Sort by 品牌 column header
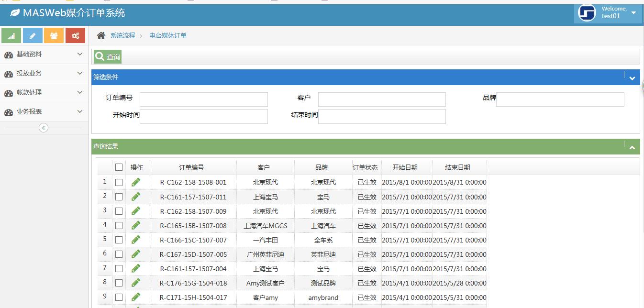Image resolution: width=644 pixels, height=308 pixels. (x=322, y=167)
